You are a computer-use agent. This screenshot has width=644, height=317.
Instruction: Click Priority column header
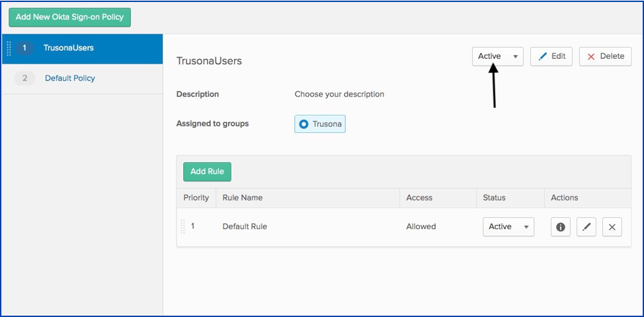(196, 198)
